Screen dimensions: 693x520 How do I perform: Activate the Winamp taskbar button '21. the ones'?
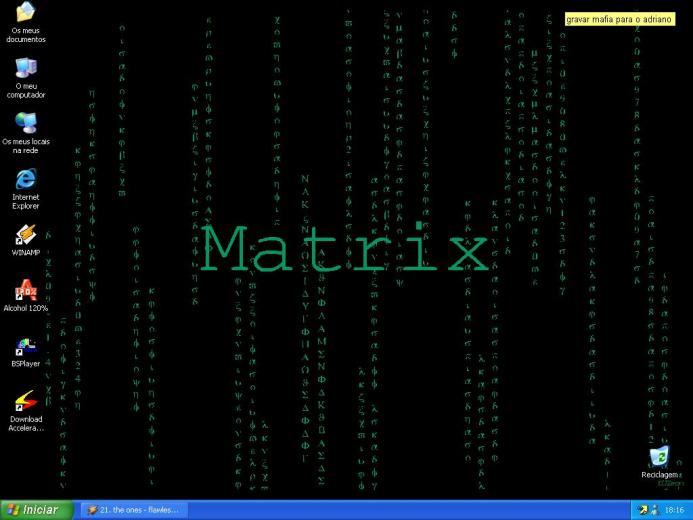pos(134,510)
